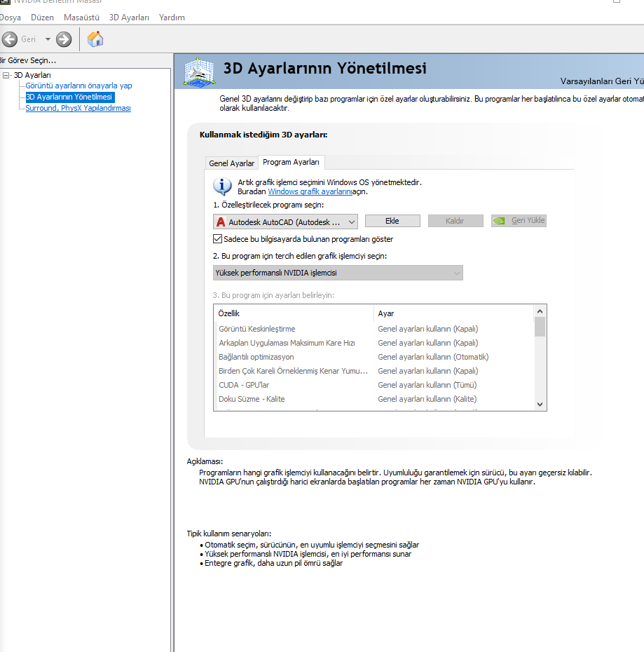Image resolution: width=644 pixels, height=652 pixels.
Task: Toggle Sadece bu bilgisayarda bulunan programları göster
Action: (x=217, y=239)
